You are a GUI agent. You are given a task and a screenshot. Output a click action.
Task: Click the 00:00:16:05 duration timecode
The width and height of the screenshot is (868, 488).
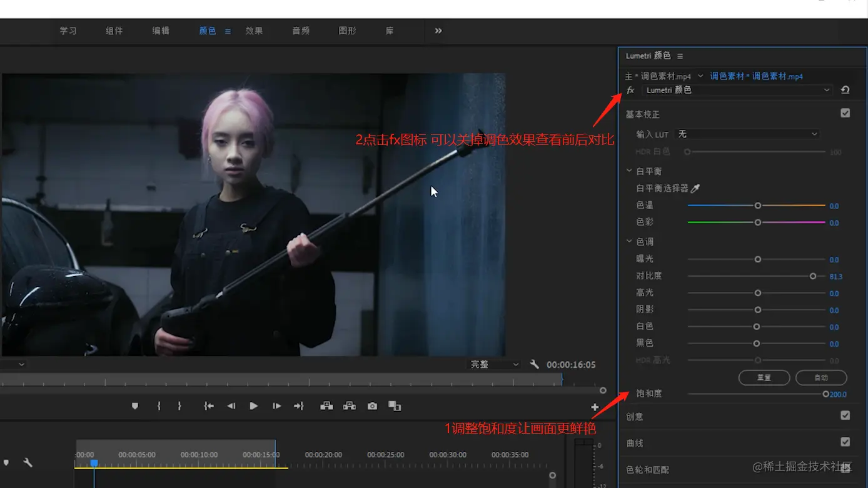571,365
